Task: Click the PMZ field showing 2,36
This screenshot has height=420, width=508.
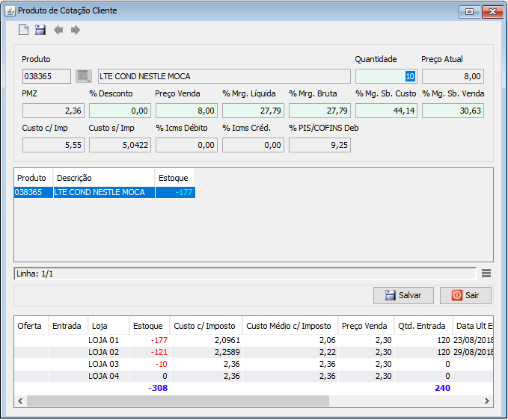Action: [53, 111]
